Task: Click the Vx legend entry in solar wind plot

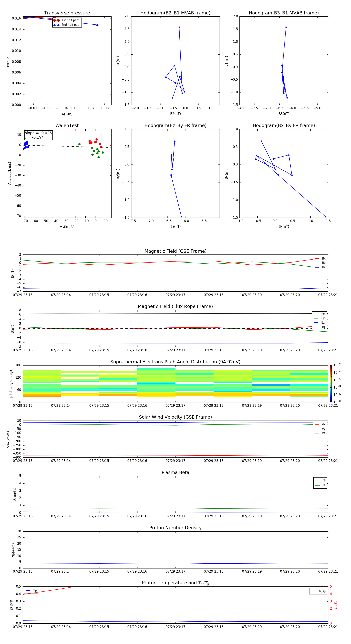Action: tap(320, 424)
